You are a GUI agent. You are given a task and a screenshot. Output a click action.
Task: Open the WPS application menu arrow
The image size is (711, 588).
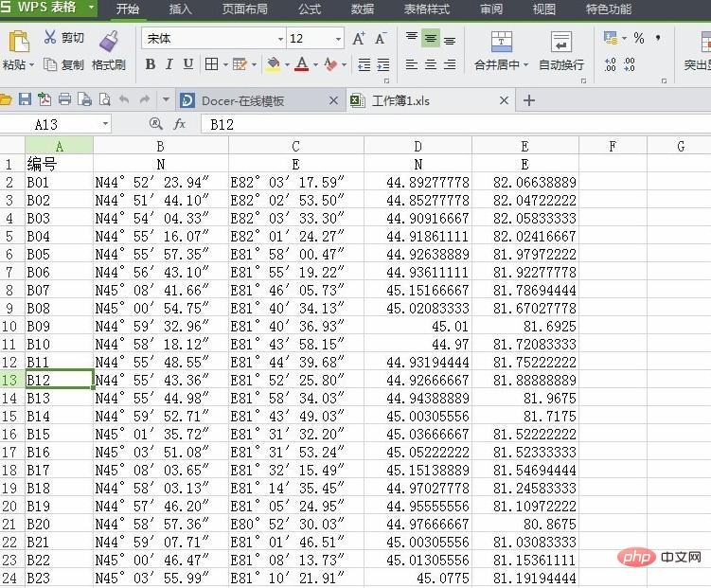(91, 8)
